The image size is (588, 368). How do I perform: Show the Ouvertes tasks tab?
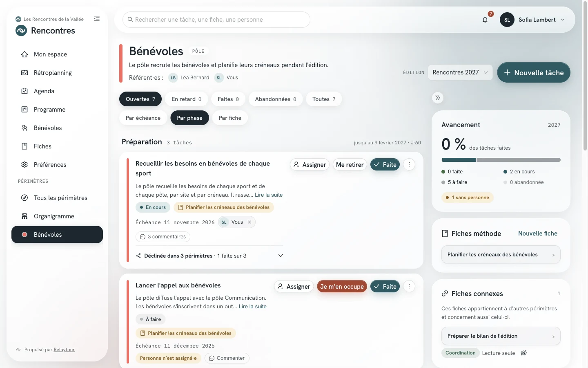point(140,99)
